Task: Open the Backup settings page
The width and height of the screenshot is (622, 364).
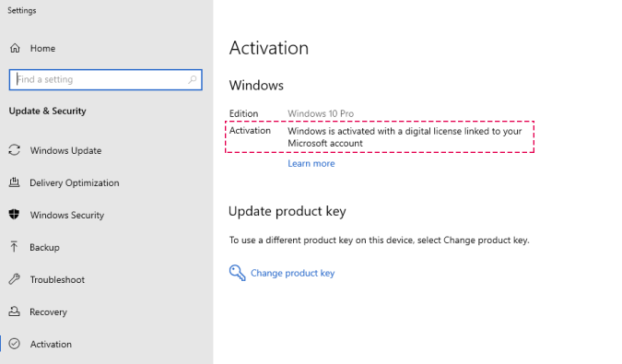Action: click(x=44, y=247)
